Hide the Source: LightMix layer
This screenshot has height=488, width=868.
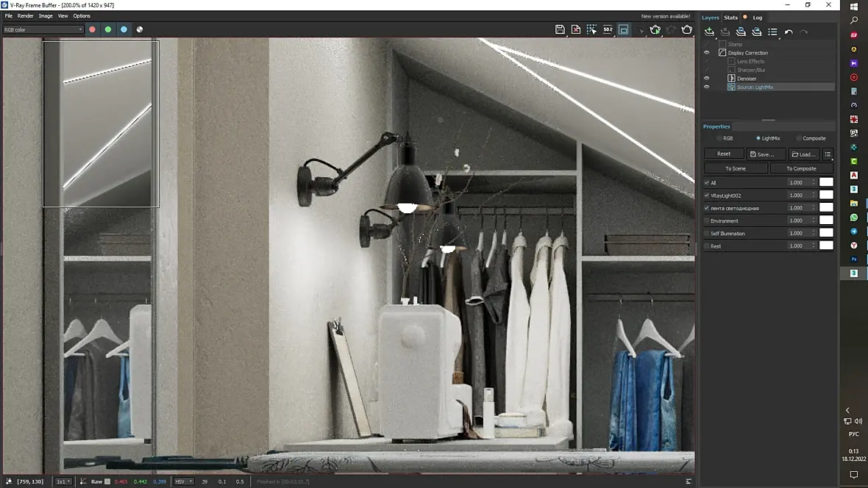click(706, 87)
